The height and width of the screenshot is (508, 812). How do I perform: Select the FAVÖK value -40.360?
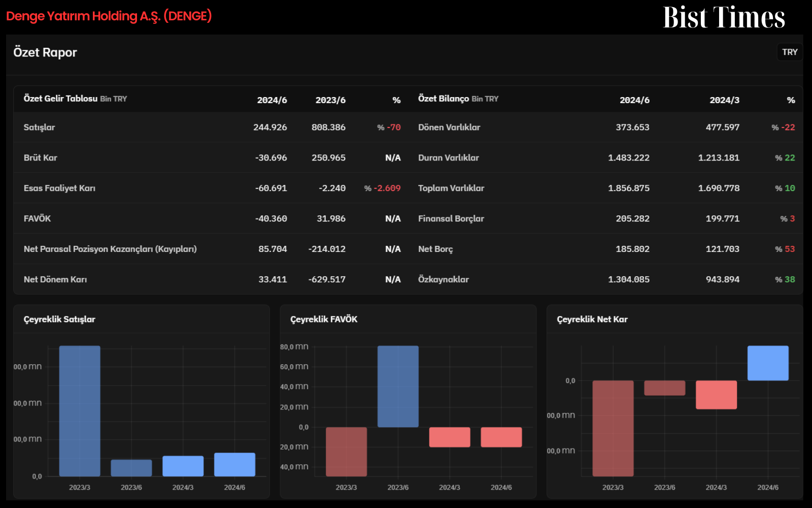tap(271, 218)
